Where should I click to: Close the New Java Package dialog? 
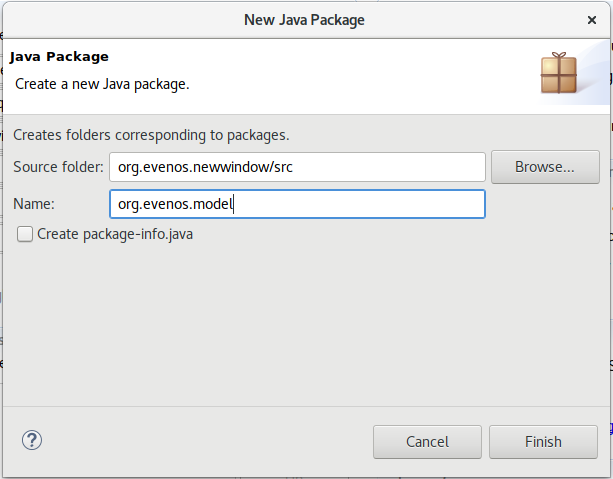[592, 19]
